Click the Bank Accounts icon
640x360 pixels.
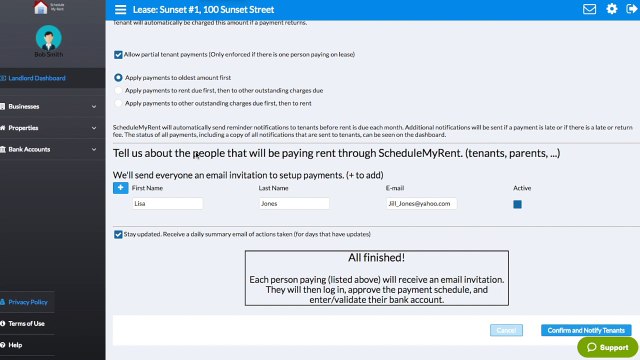[3, 149]
